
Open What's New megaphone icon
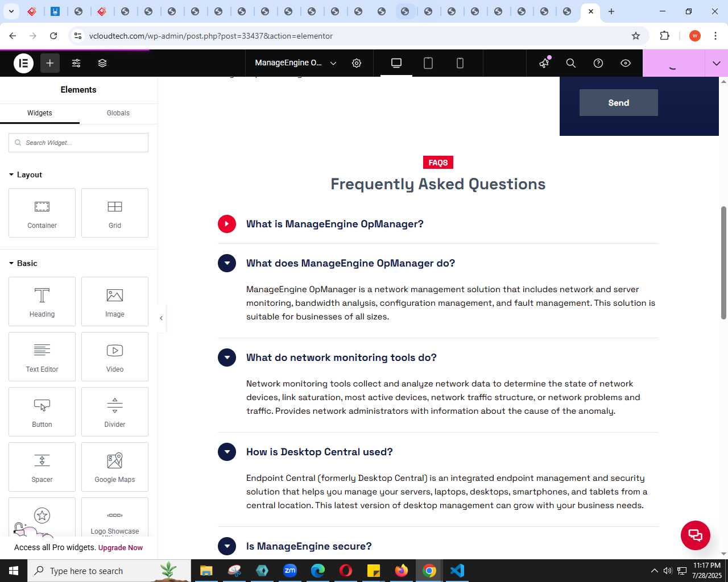point(544,63)
